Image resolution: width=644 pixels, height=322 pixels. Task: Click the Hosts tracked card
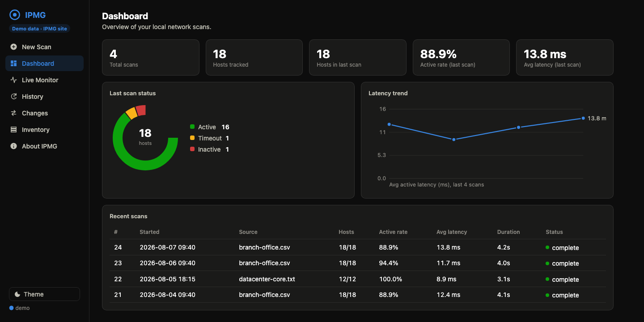[x=254, y=57]
